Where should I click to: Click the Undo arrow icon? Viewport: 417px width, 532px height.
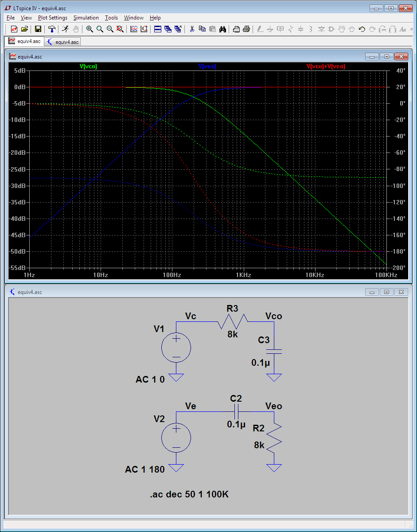click(361, 29)
